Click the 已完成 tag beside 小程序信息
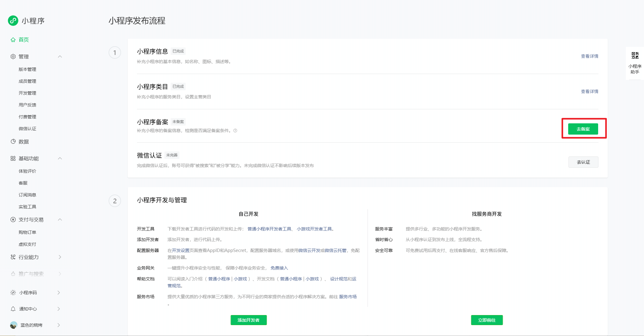Image resolution: width=644 pixels, height=336 pixels. click(x=178, y=51)
